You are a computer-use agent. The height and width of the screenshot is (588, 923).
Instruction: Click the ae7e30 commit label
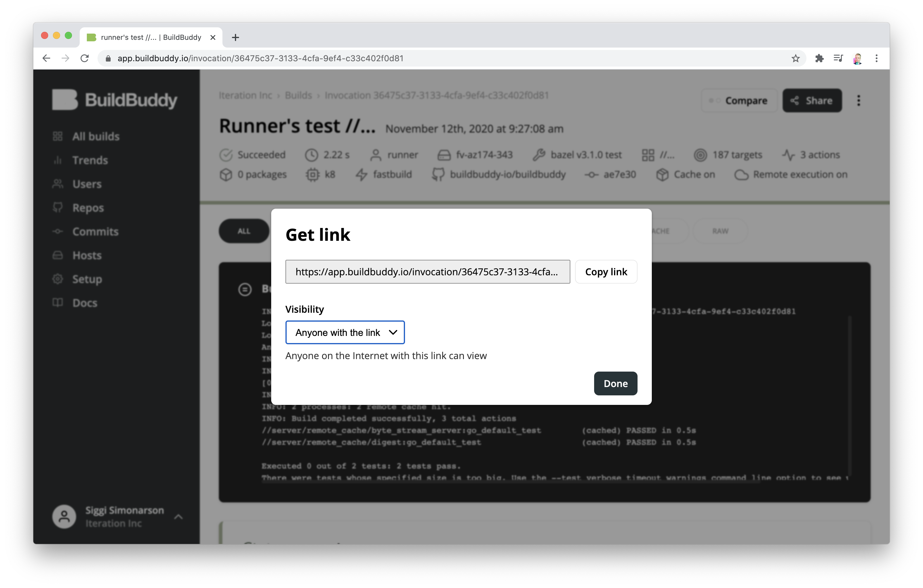(x=619, y=174)
